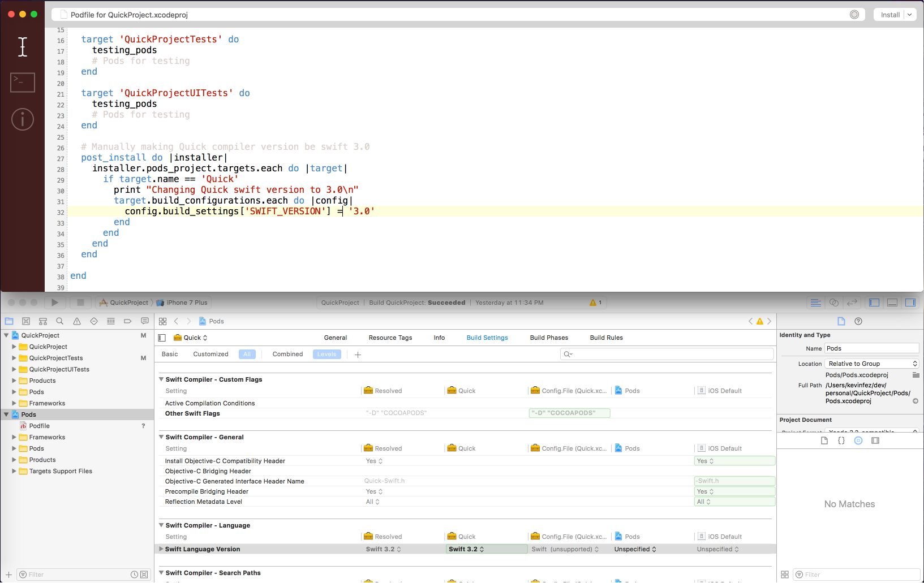The width and height of the screenshot is (924, 583).
Task: Show the File inspector
Action: point(841,321)
